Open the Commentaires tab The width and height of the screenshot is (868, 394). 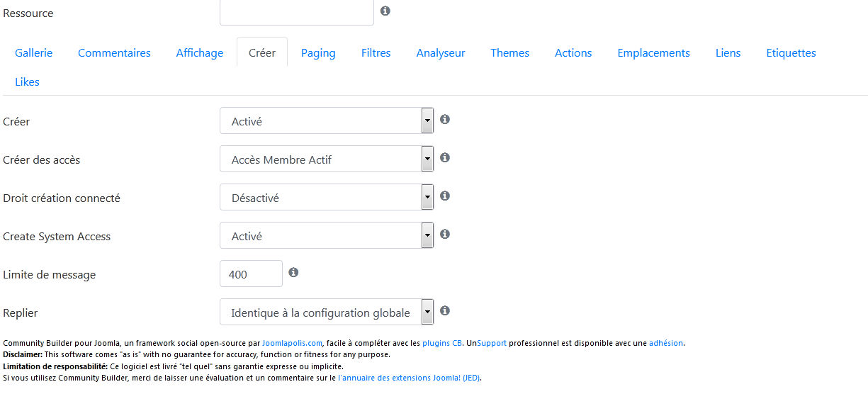[x=114, y=52]
